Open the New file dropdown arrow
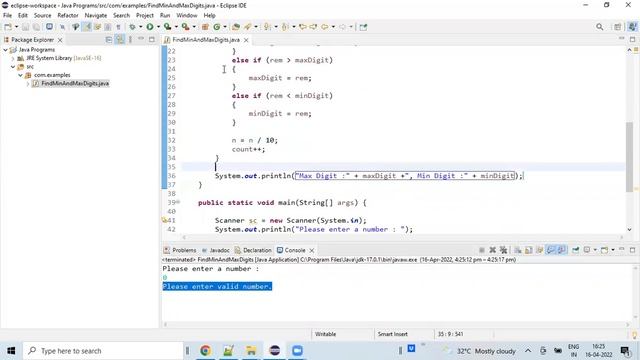Viewport: 640px width, 360px height. pyautogui.click(x=16, y=27)
